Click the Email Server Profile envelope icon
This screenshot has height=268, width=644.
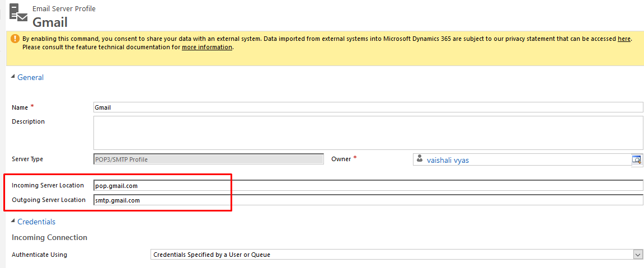point(18,13)
